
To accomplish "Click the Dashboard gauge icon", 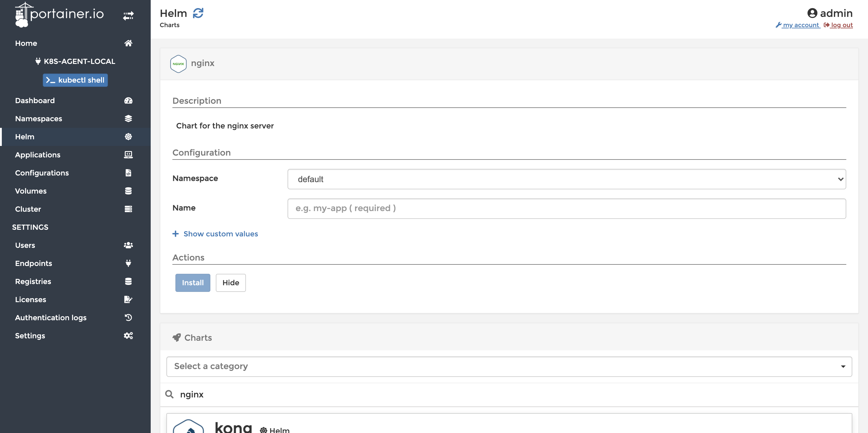I will tap(128, 100).
